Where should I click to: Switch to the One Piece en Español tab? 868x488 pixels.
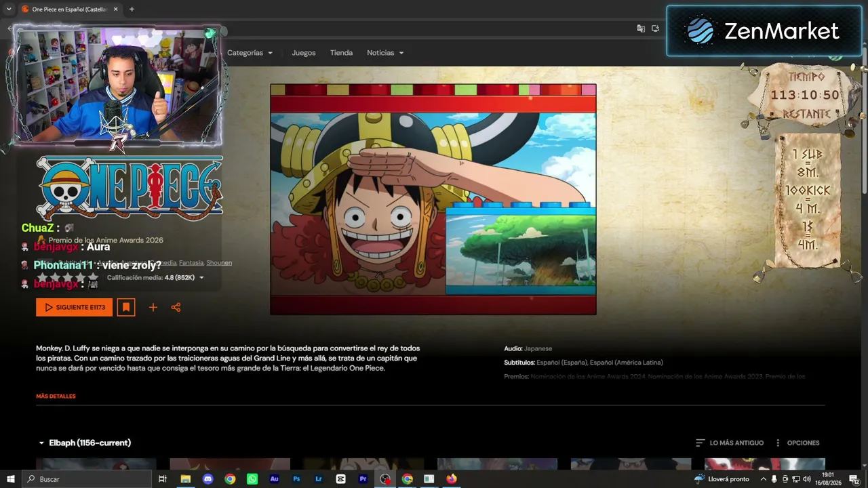pyautogui.click(x=68, y=9)
